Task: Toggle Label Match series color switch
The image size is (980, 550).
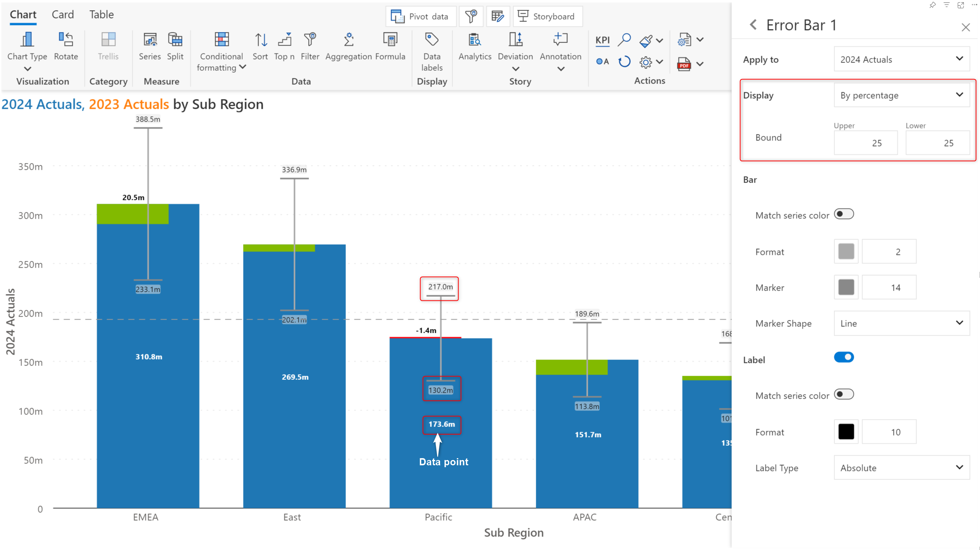Action: click(844, 394)
